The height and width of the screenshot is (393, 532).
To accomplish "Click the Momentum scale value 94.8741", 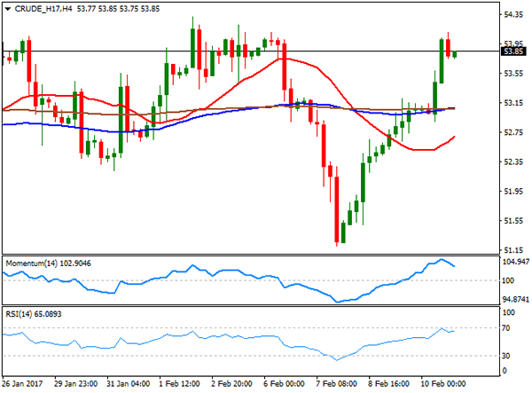I will [516, 299].
